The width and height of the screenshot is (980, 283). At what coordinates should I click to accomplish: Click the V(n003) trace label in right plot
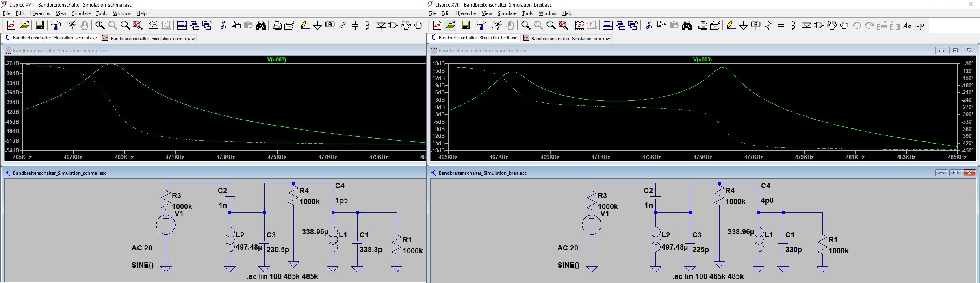[x=702, y=59]
